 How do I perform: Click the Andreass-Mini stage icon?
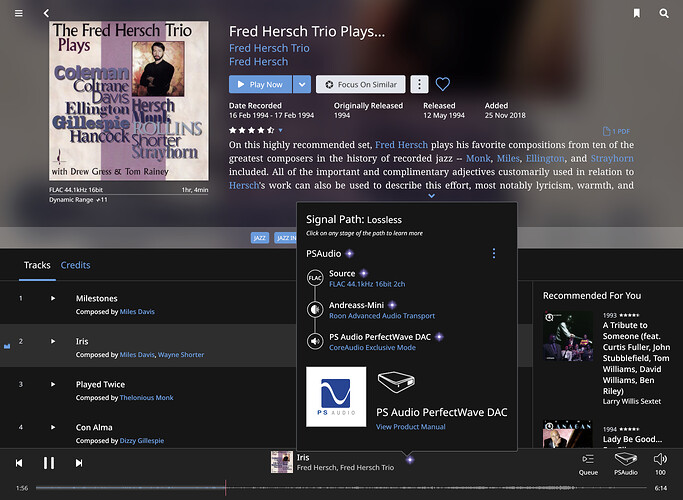(315, 310)
